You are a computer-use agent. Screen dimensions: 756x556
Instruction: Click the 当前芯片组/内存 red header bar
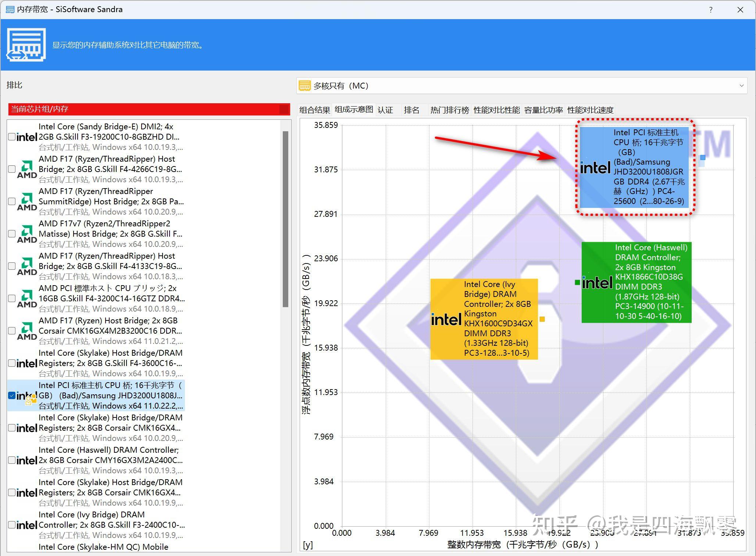[x=149, y=109]
